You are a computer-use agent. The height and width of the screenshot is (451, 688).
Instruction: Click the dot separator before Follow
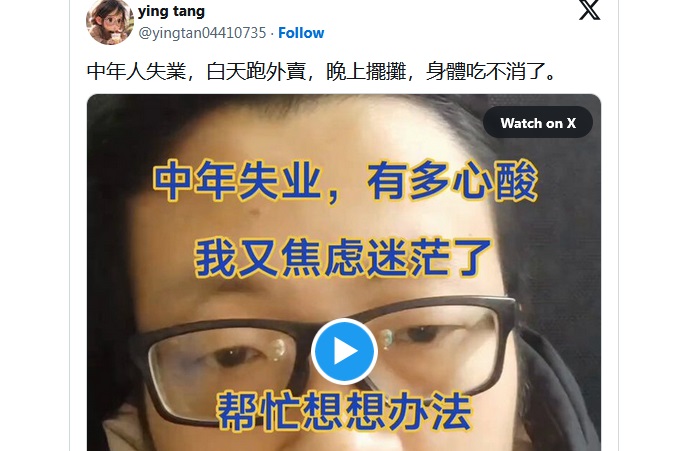272,33
